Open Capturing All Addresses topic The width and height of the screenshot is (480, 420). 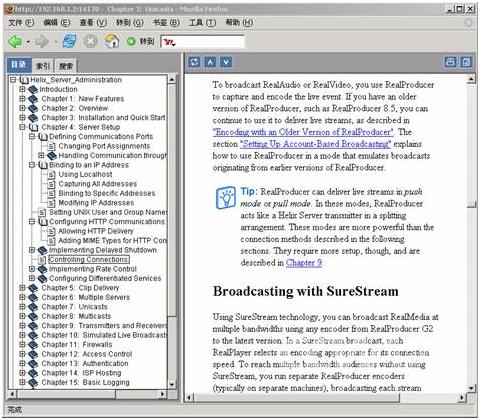tap(98, 184)
